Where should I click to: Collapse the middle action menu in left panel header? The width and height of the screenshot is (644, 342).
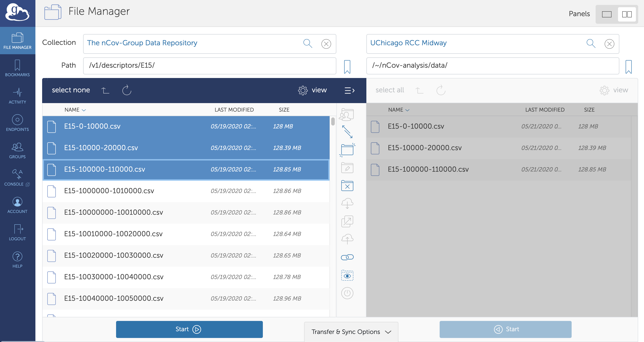point(349,90)
